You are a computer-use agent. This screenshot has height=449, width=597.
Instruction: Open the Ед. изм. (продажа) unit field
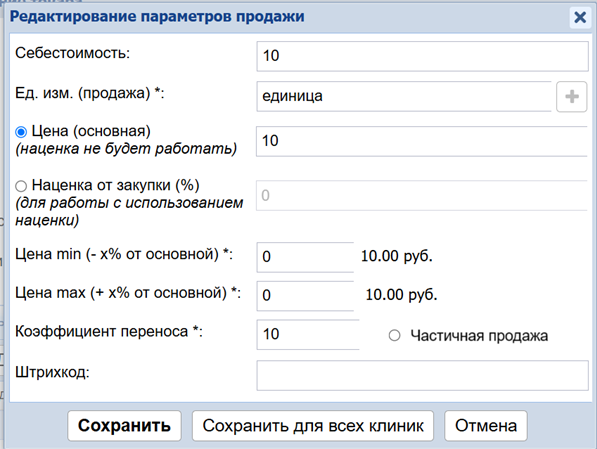pyautogui.click(x=404, y=96)
